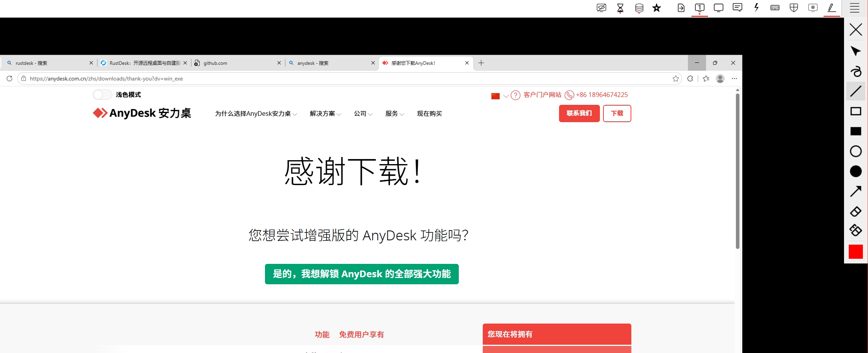Click the question mark help icon
Image resolution: width=868 pixels, height=353 pixels.
[x=515, y=95]
